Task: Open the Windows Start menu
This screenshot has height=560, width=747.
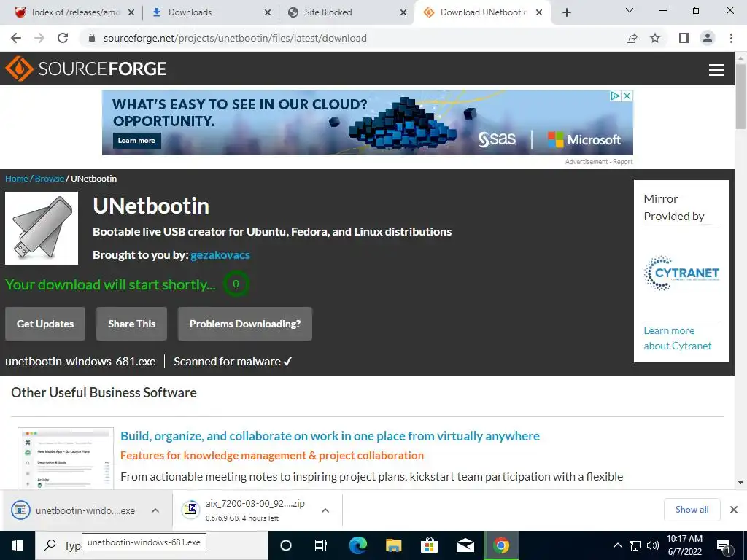Action: [x=18, y=545]
